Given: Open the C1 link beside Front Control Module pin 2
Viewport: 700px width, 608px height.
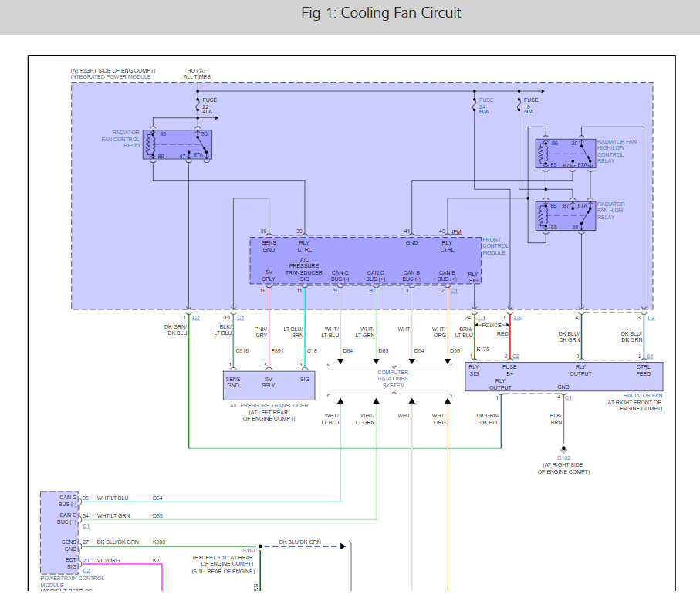Looking at the screenshot, I should click(454, 291).
